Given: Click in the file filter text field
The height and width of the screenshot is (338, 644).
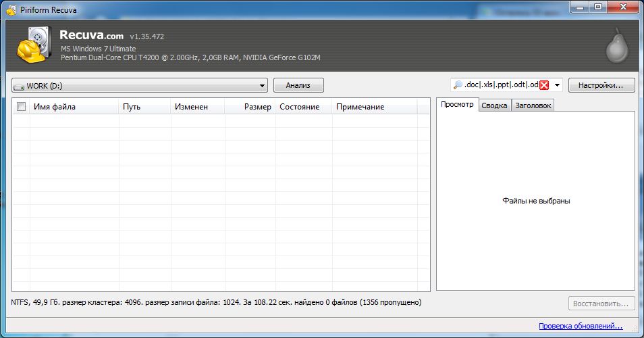Looking at the screenshot, I should [501, 85].
